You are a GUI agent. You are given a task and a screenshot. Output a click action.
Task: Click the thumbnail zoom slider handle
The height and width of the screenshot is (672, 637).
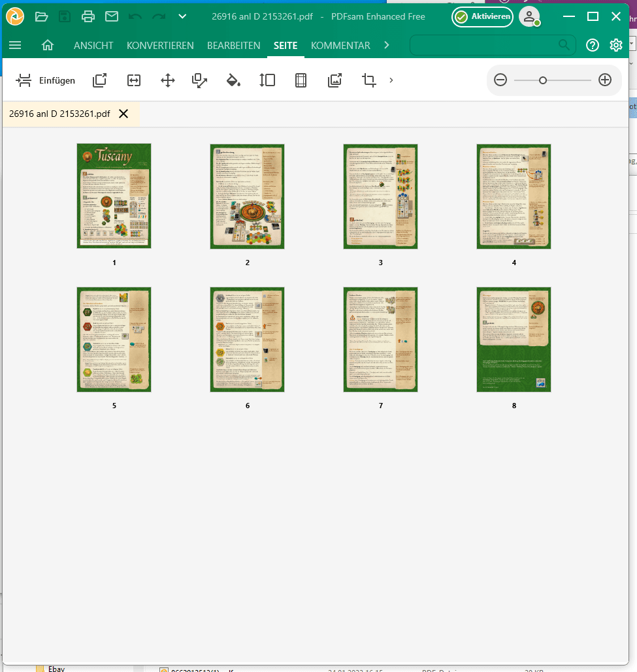coord(543,80)
